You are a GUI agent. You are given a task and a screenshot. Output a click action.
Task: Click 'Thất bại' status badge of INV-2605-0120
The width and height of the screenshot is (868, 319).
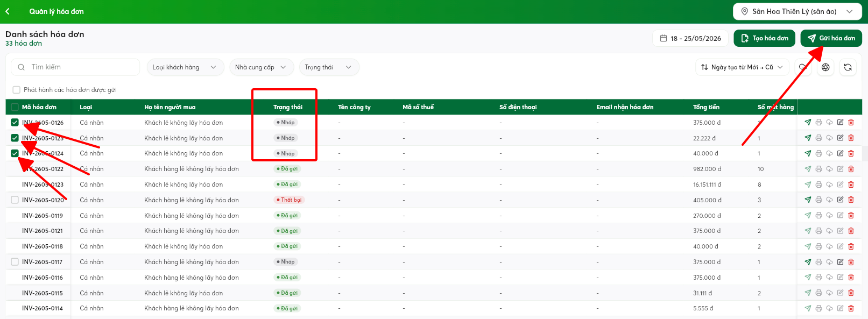pyautogui.click(x=290, y=200)
